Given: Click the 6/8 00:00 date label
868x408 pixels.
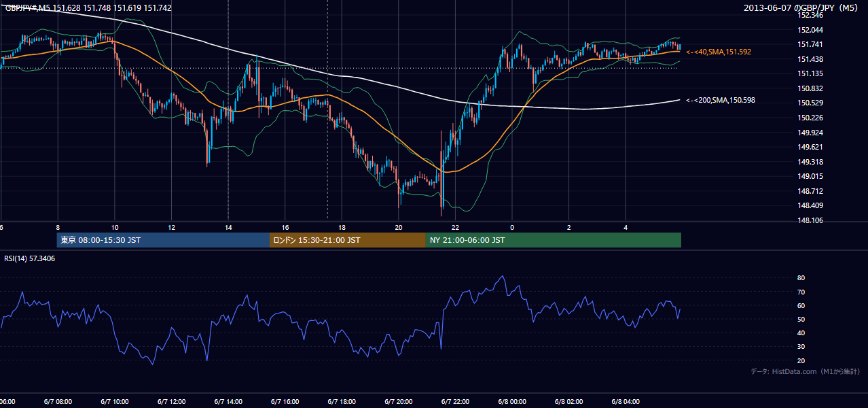Looking at the screenshot, I should point(512,402).
